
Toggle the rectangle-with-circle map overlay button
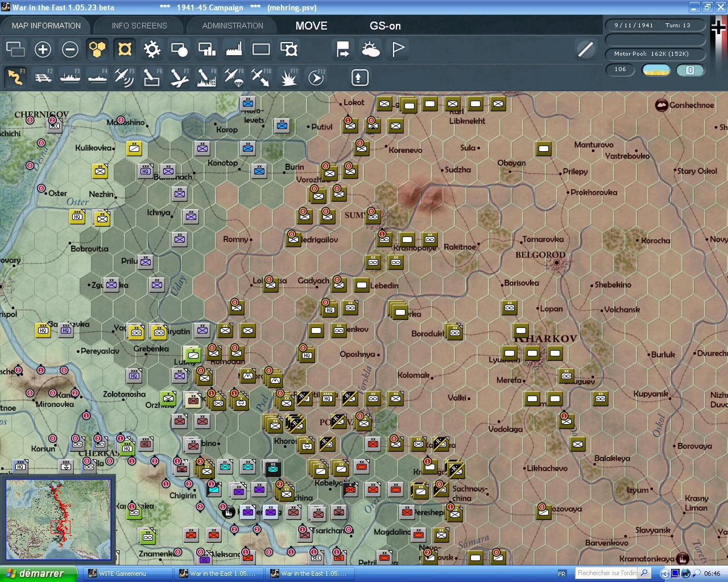pos(179,49)
